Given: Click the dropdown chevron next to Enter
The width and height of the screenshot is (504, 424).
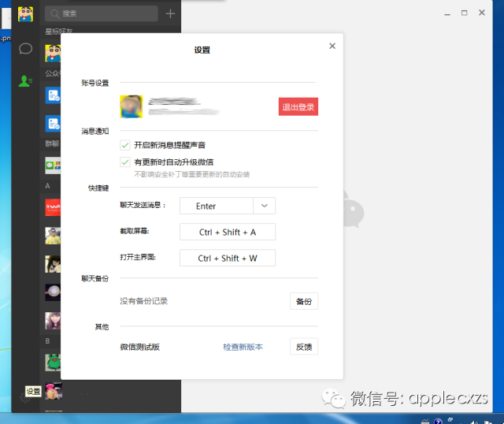Looking at the screenshot, I should (265, 206).
